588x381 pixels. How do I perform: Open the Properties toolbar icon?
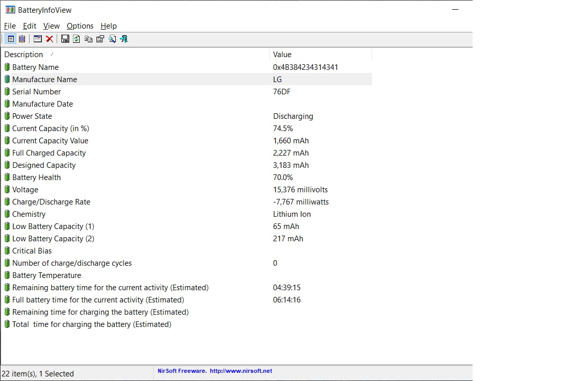pos(100,39)
